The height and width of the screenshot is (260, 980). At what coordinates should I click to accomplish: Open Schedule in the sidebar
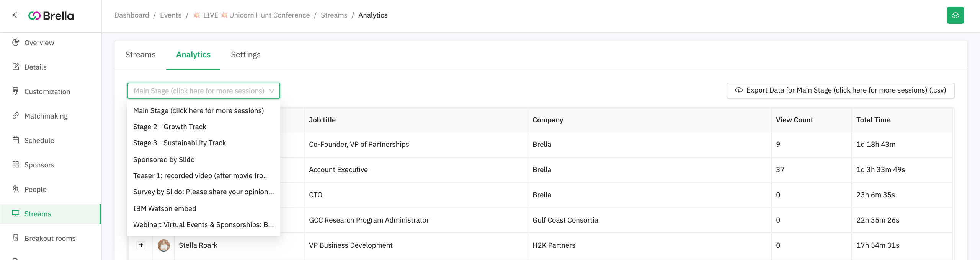point(50,140)
